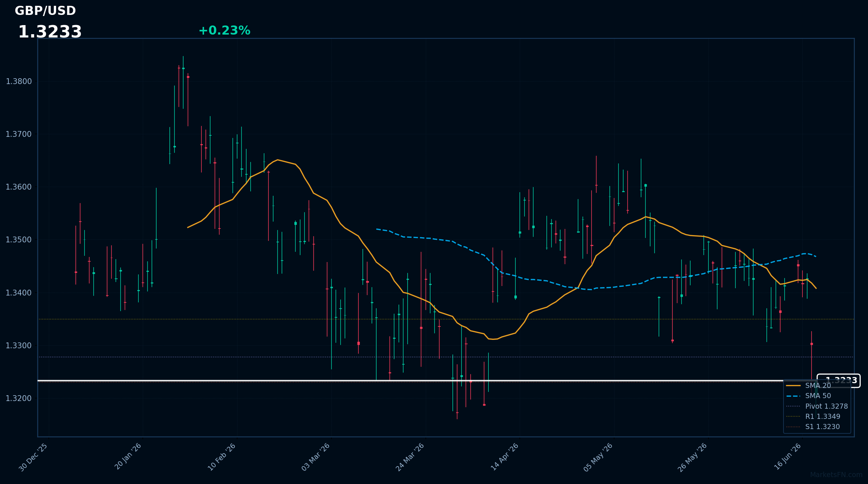Click the 16 Jun '26 date label
868x484 pixels.
click(x=788, y=456)
